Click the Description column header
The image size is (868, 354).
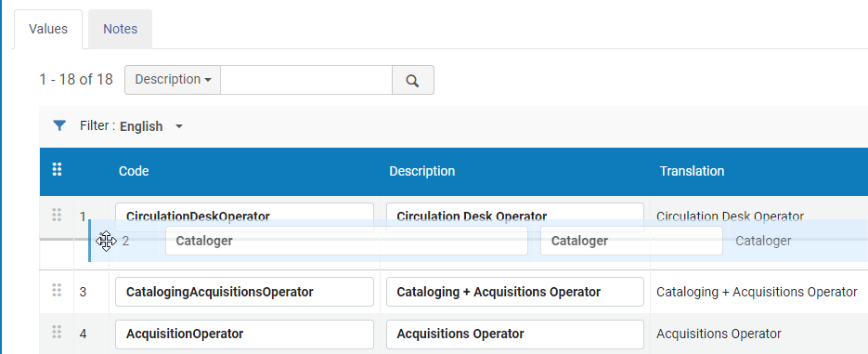(x=421, y=171)
